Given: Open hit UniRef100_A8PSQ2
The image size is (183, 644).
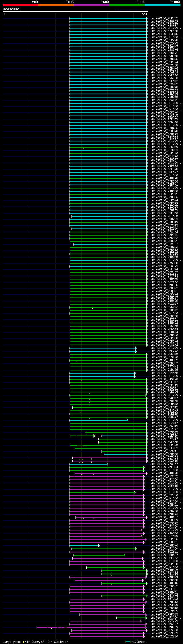Looking at the screenshot, I should click(x=164, y=18).
